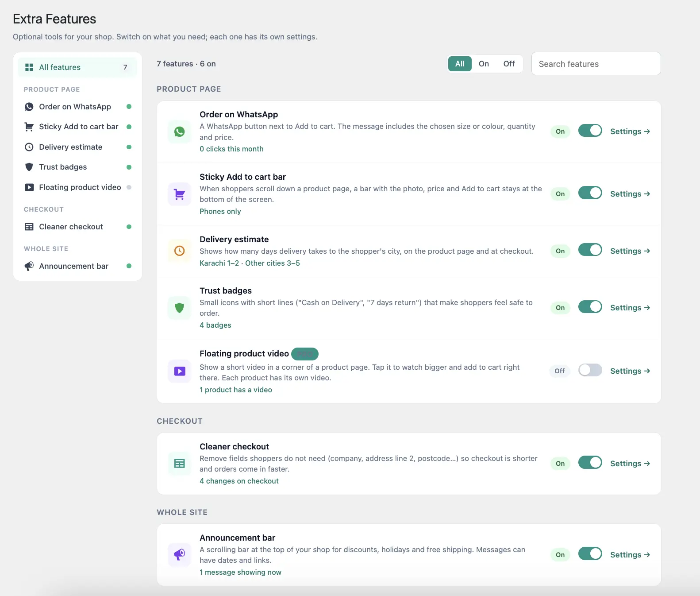
Task: Filter features to On only
Action: 484,64
